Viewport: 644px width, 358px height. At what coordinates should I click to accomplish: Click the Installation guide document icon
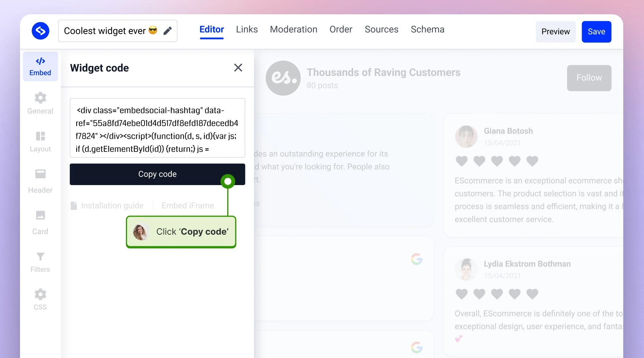click(74, 205)
